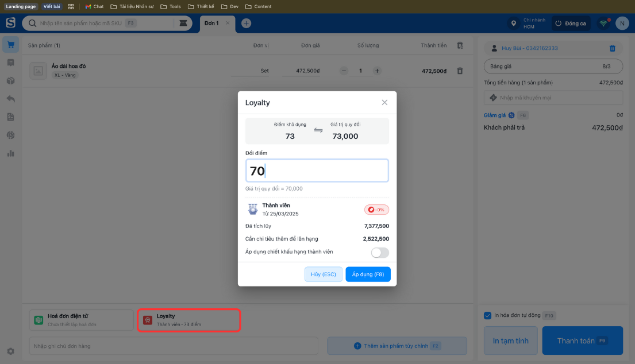Open settings gear in sidebar
The image size is (635, 364).
10,351
